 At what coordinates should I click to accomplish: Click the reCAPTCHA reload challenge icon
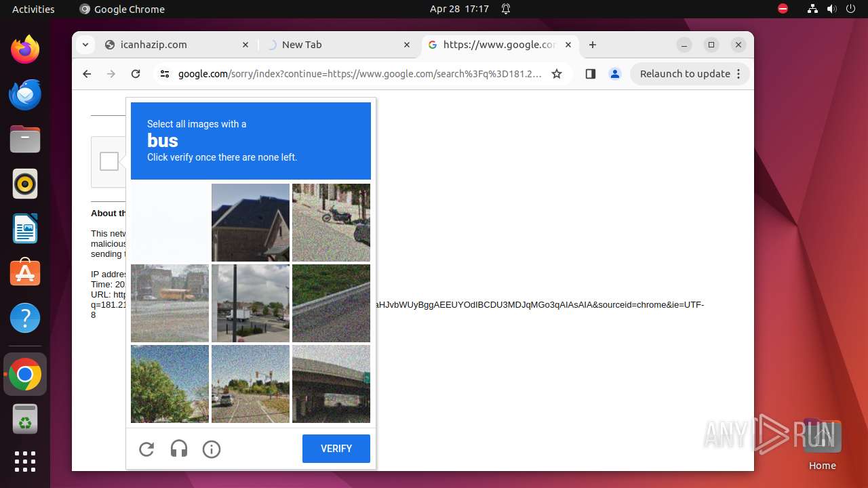coord(146,449)
